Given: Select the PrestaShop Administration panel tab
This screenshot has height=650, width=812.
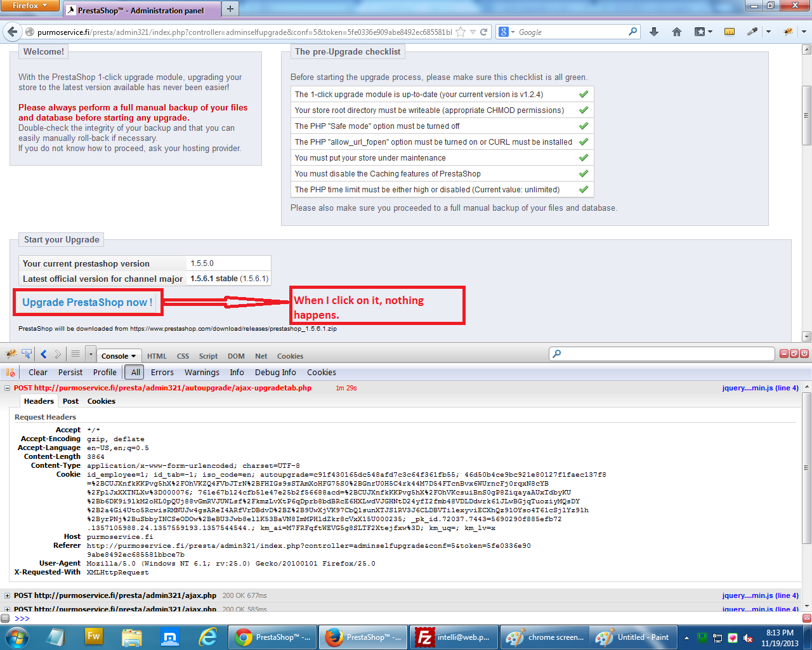Looking at the screenshot, I should point(141,10).
